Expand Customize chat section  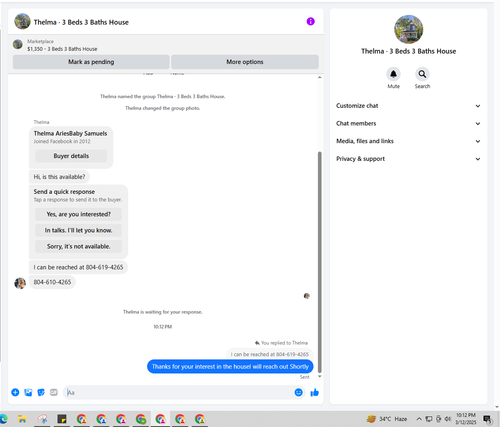[x=408, y=106]
